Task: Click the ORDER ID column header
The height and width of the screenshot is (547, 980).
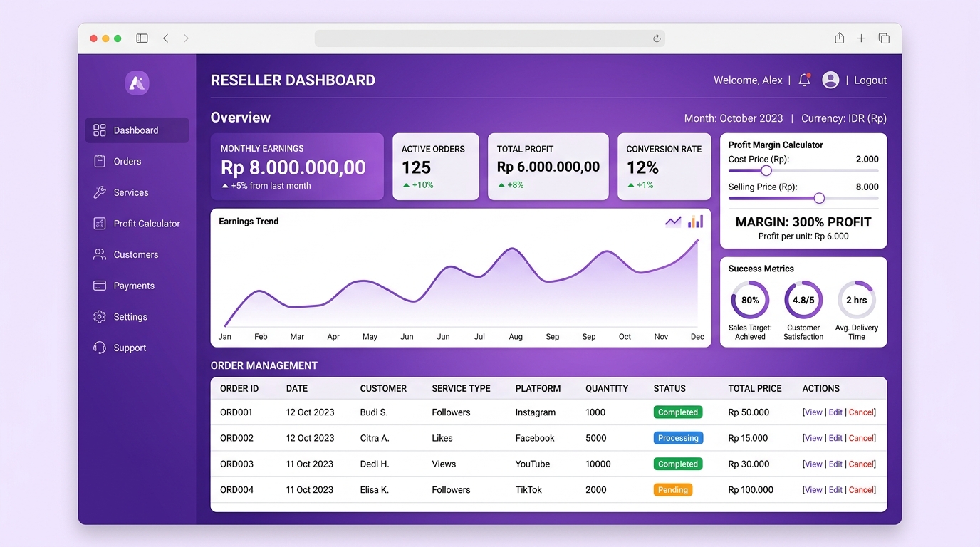Action: pos(239,389)
